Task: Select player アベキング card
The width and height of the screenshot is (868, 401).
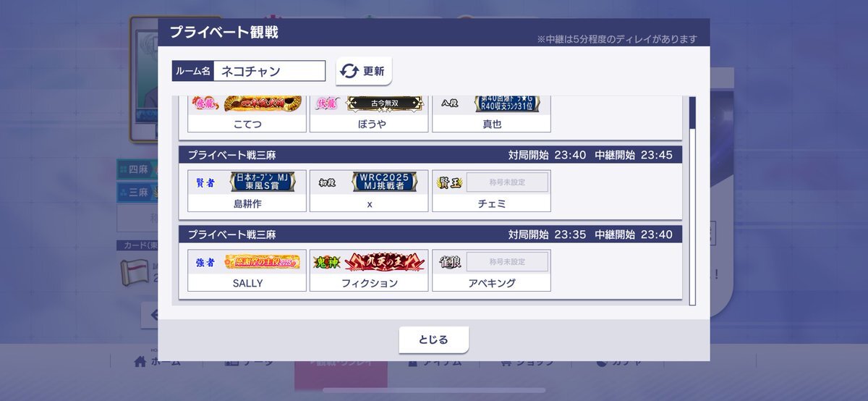Action: click(x=491, y=271)
